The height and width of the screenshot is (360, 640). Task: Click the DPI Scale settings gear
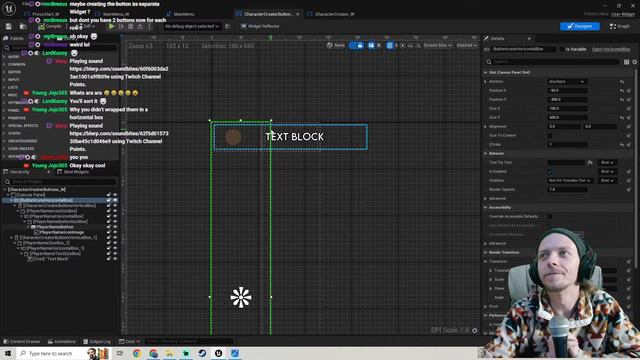pos(475,330)
